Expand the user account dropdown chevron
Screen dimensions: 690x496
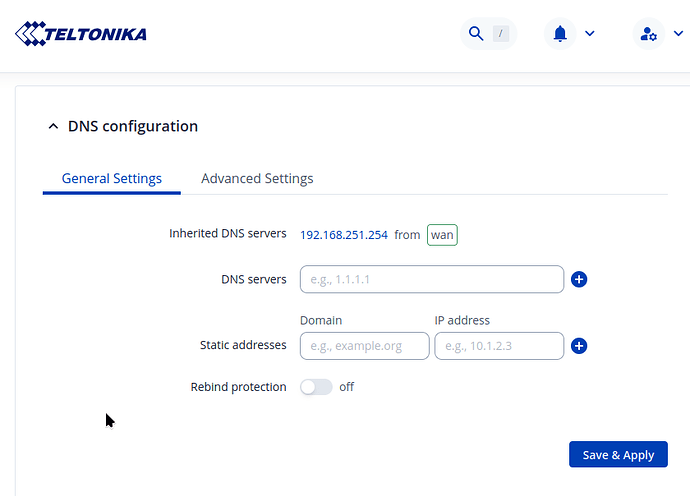pyautogui.click(x=679, y=34)
